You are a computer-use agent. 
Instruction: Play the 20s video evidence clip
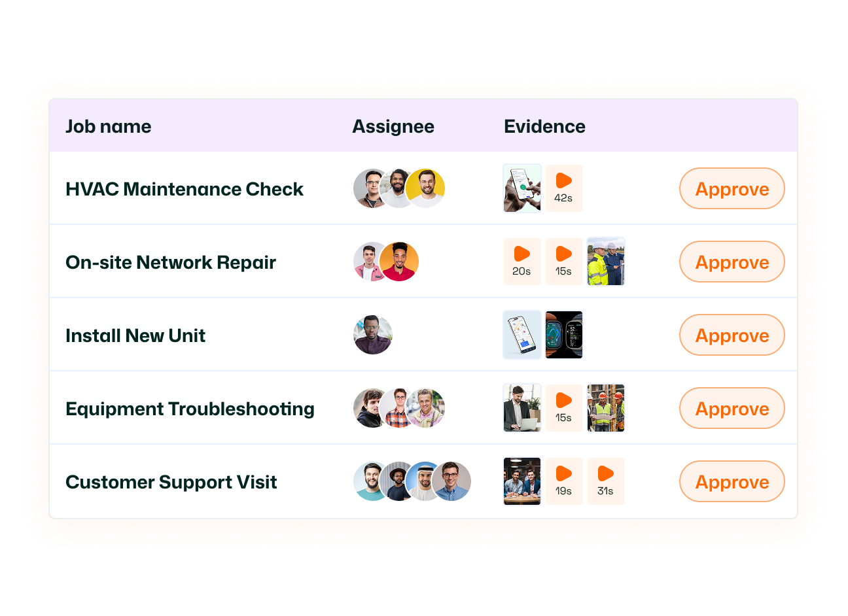click(521, 262)
